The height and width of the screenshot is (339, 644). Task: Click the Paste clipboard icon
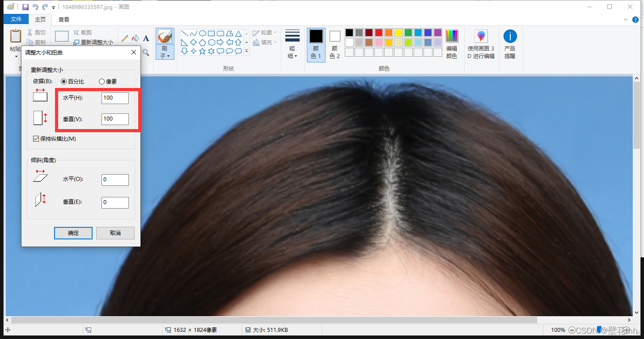[16, 36]
